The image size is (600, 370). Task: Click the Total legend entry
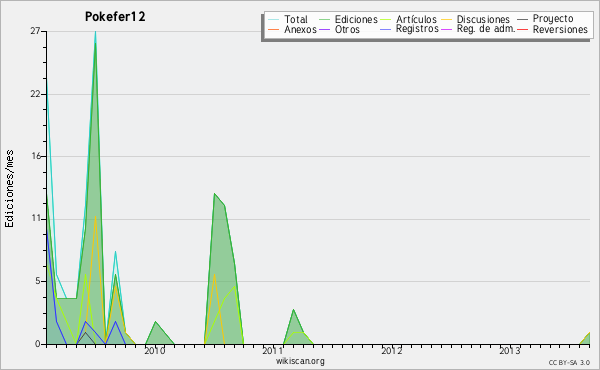pyautogui.click(x=288, y=19)
